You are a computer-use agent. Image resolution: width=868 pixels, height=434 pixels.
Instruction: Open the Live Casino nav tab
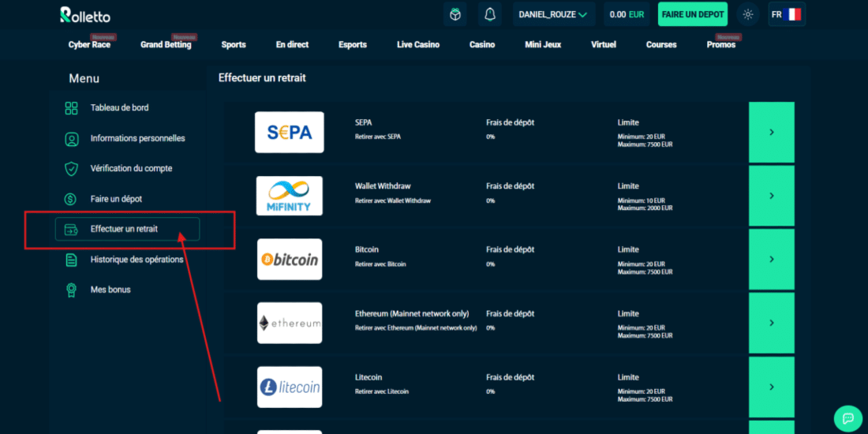point(418,45)
